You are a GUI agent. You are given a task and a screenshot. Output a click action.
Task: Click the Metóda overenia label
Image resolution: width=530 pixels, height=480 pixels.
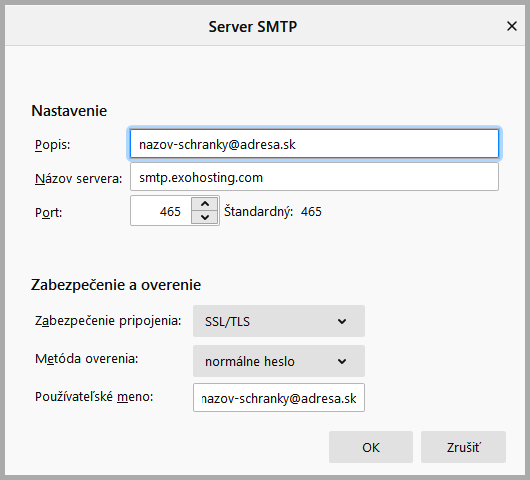tap(87, 359)
